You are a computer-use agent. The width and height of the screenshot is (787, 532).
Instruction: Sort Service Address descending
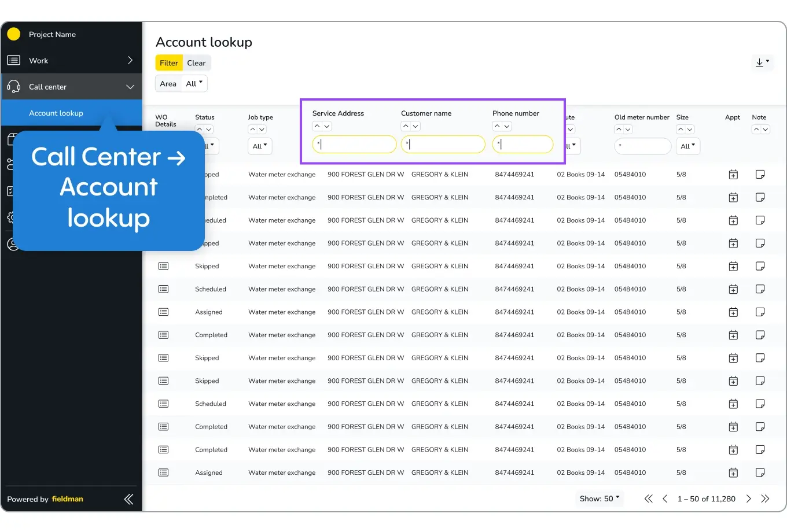(x=327, y=126)
